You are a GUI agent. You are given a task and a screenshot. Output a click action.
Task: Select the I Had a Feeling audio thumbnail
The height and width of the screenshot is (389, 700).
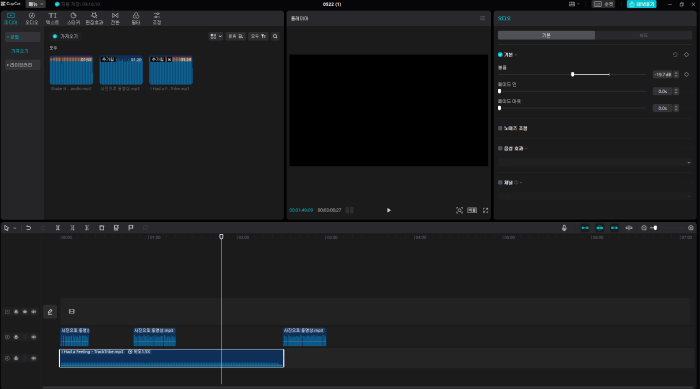[x=171, y=71]
